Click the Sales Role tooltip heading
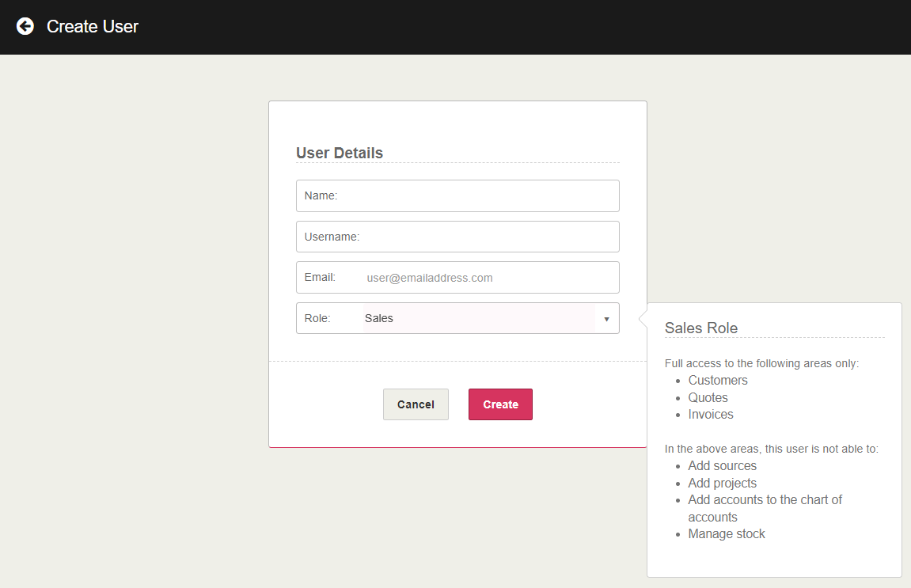The image size is (911, 588). [701, 328]
